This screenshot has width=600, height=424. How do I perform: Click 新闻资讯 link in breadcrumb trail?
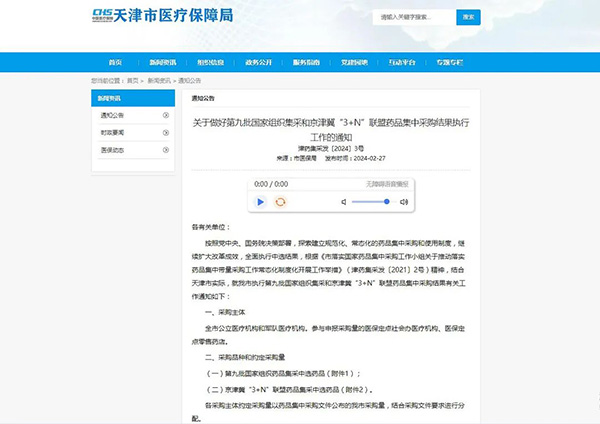tap(157, 79)
